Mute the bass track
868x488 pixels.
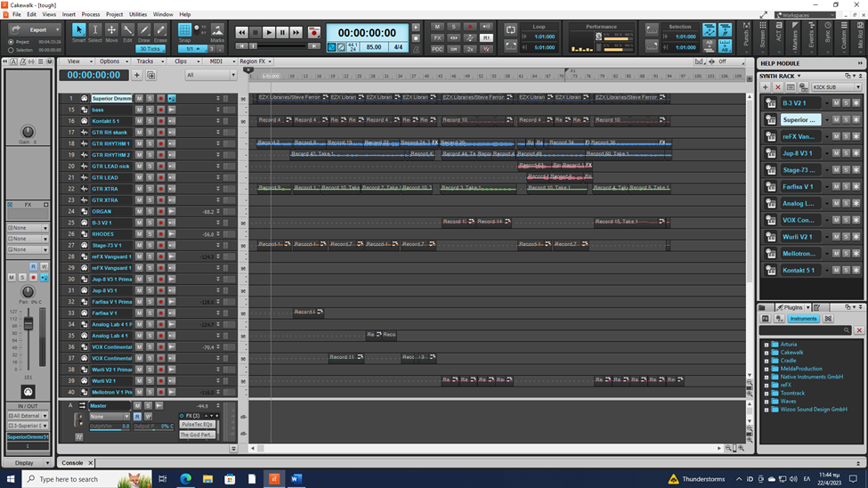139,110
